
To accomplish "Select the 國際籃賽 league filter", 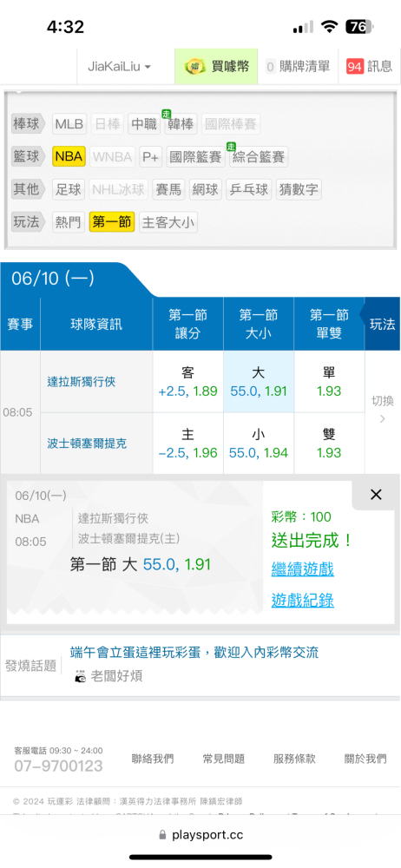I will tap(195, 156).
